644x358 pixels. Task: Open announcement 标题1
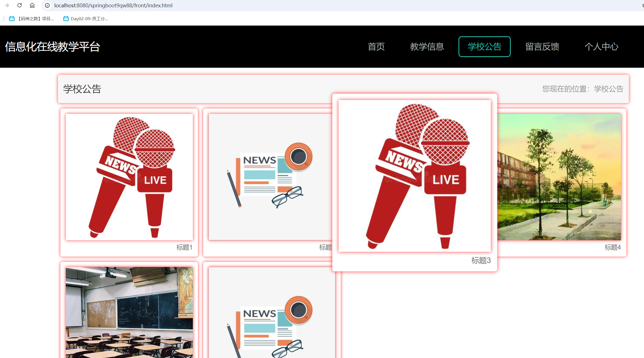pos(129,177)
